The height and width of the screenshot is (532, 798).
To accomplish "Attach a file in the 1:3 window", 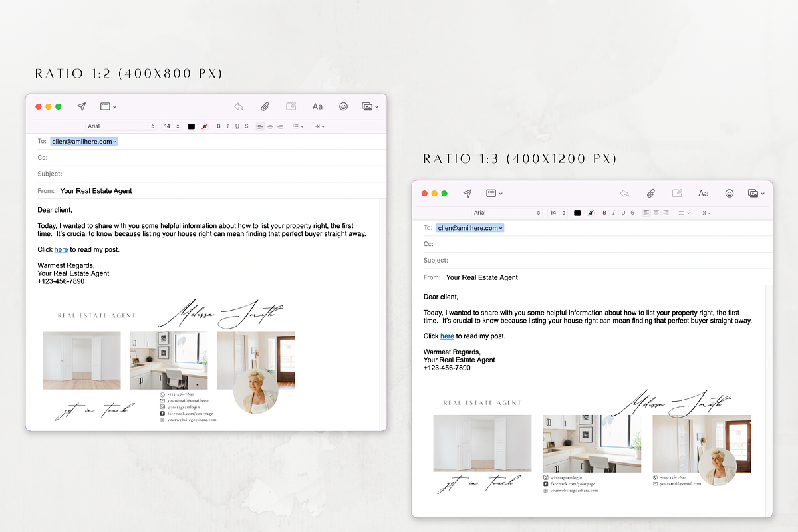I will coord(650,193).
